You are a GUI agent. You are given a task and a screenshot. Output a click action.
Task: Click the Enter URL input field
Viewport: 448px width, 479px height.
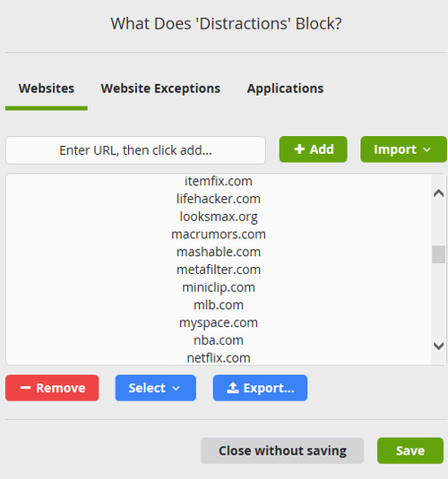point(136,150)
